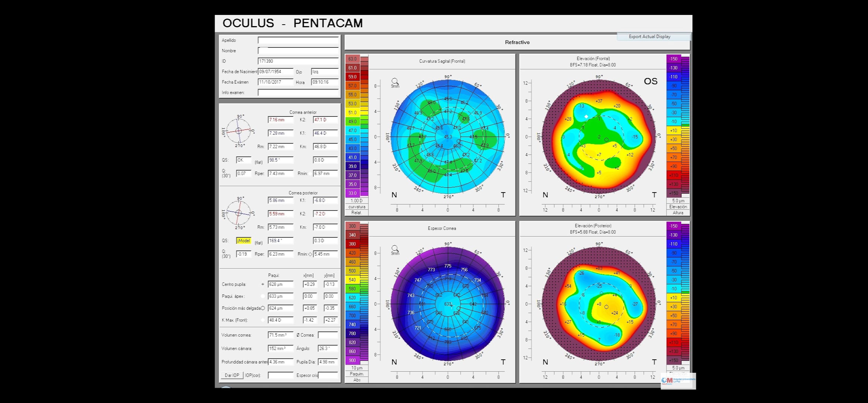Click the Ojo field showing Izq
The height and width of the screenshot is (403, 868).
point(325,72)
